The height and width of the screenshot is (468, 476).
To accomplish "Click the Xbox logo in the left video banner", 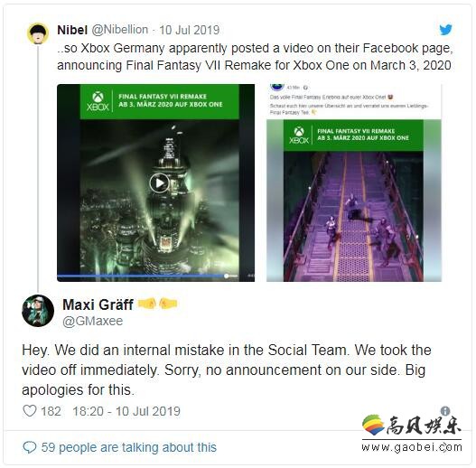I will tap(98, 101).
